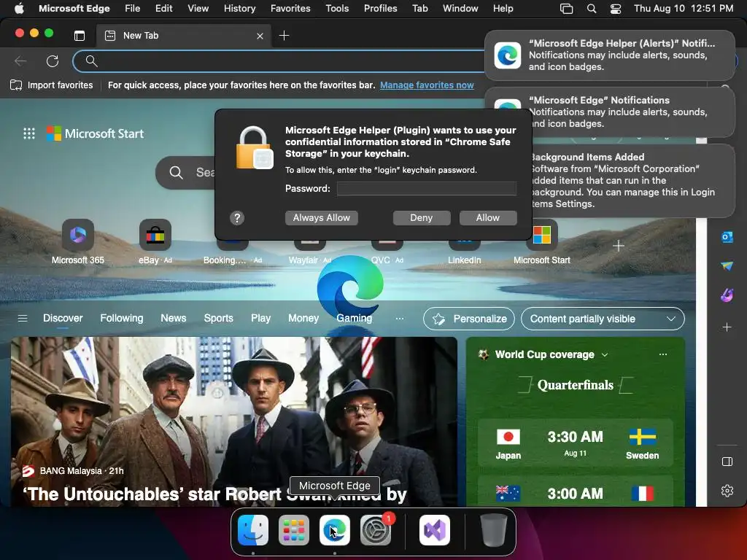Open the Trash in the Dock
The width and height of the screenshot is (747, 560).
pos(494,530)
